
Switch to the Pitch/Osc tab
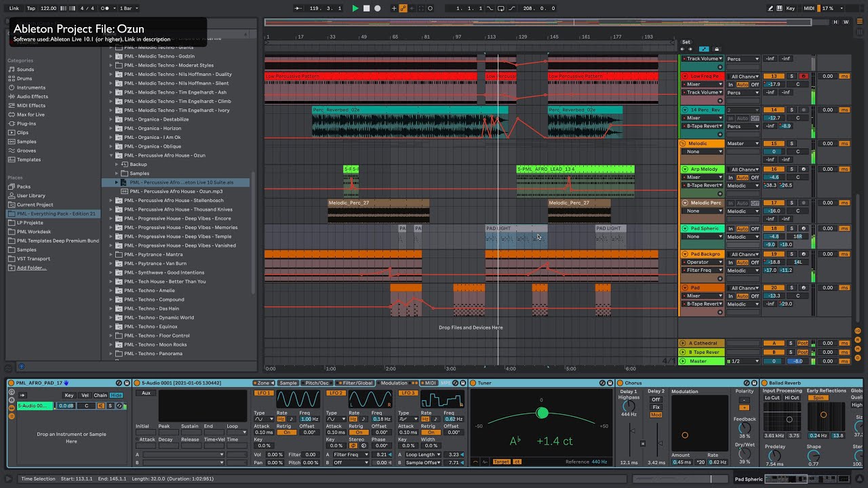[x=316, y=383]
